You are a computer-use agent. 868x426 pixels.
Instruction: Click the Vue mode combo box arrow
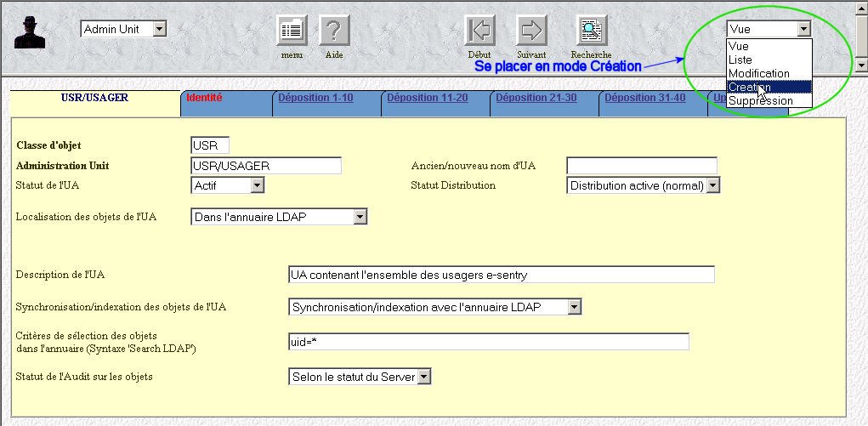804,29
